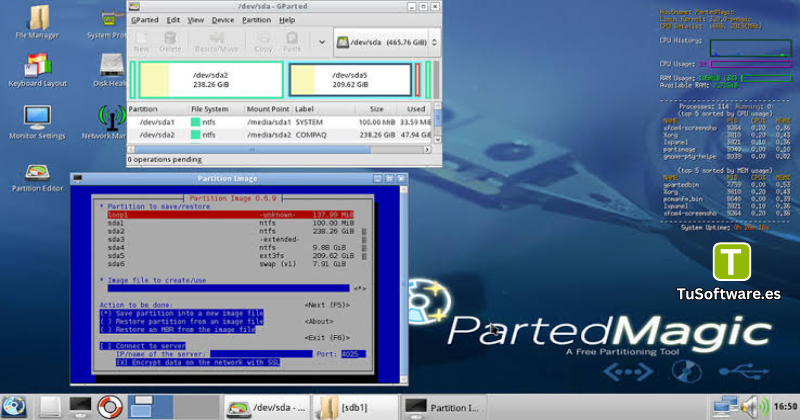Open the terminal monitor launcher in taskbar
Image resolution: width=800 pixels, height=420 pixels.
point(80,407)
